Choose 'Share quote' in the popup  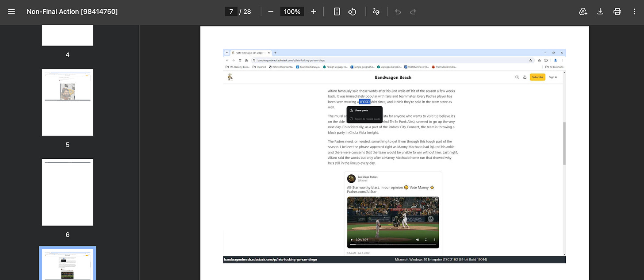coord(361,111)
